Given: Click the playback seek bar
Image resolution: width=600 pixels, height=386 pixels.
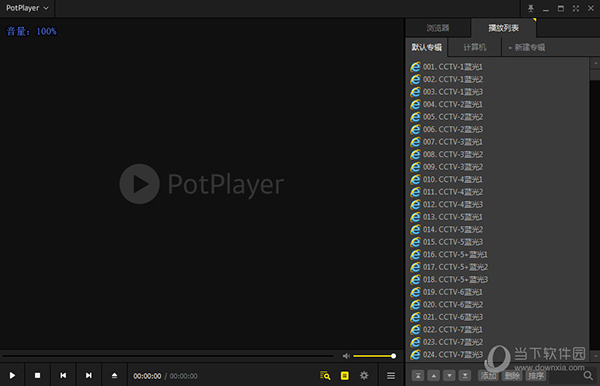Looking at the screenshot, I should (168, 356).
